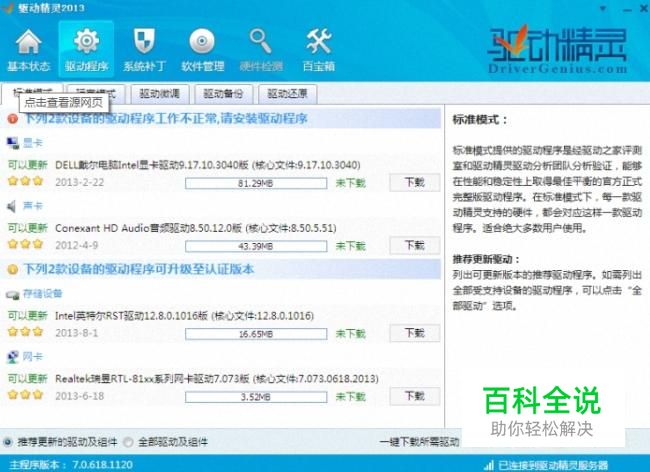Open the title bar dropdown menu arrow
This screenshot has height=472, width=650.
(x=603, y=8)
